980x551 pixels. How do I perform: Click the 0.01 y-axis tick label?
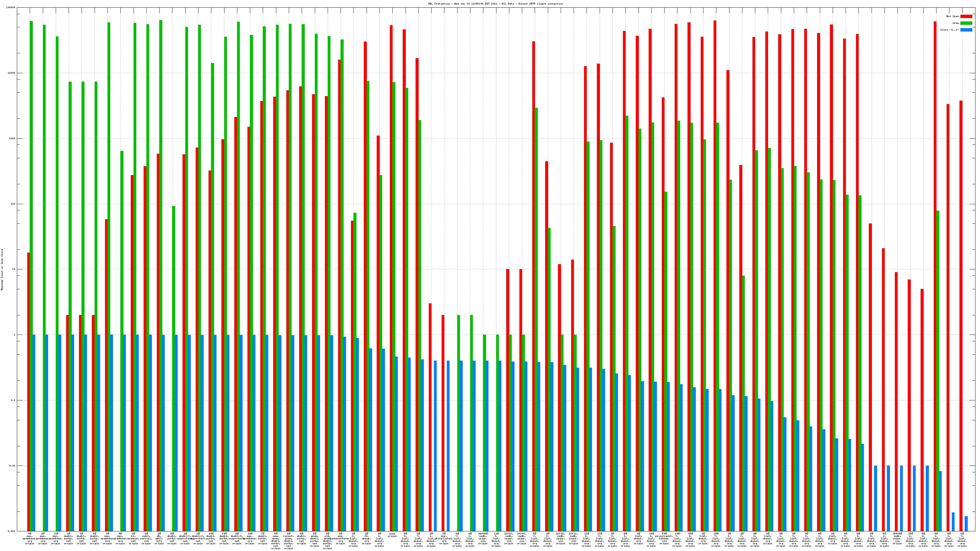[x=13, y=466]
